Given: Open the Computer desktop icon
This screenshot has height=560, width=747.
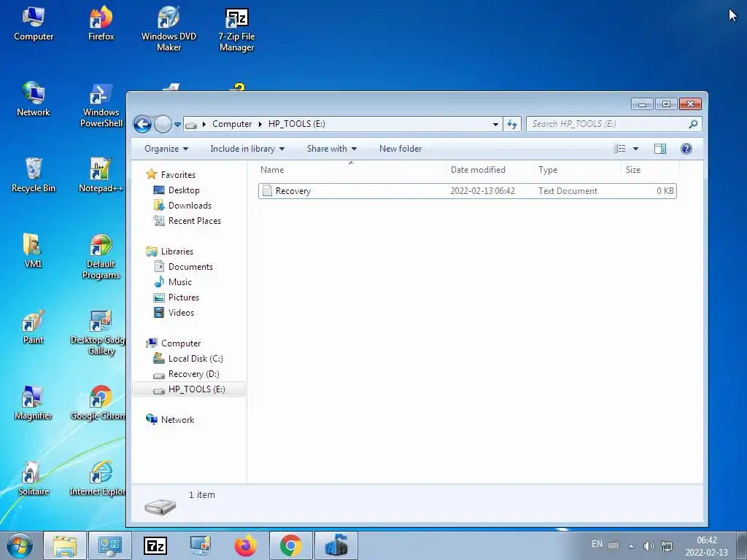Looking at the screenshot, I should pyautogui.click(x=34, y=25).
